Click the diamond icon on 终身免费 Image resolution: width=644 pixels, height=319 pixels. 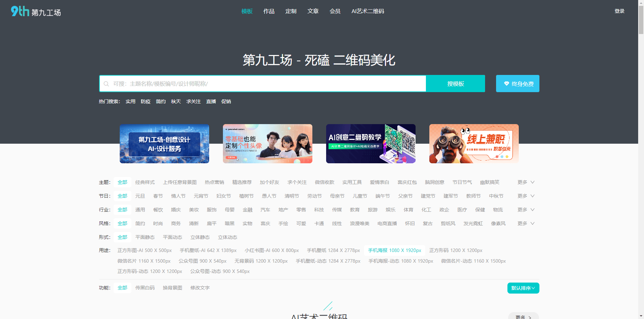pyautogui.click(x=506, y=84)
